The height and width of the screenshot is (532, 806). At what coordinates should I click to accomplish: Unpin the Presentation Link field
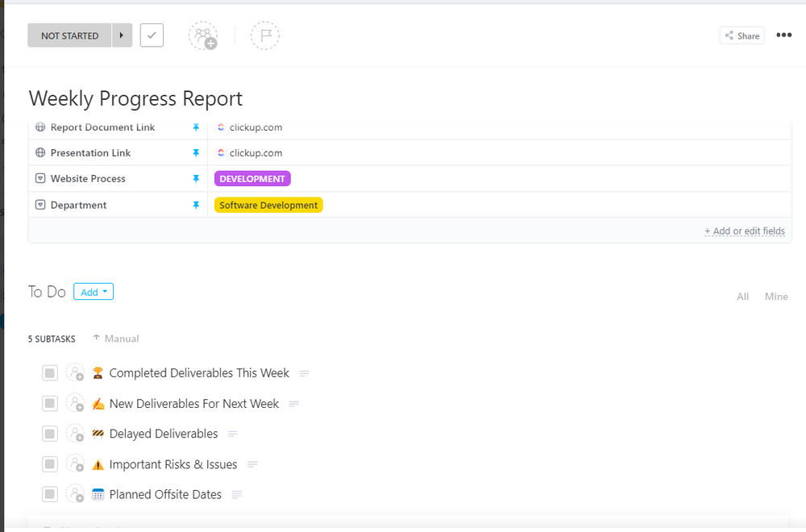196,152
